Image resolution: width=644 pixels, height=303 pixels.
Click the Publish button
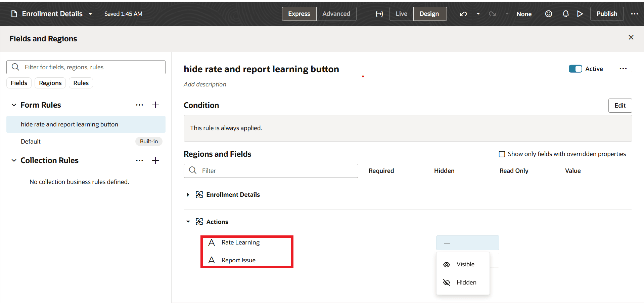[x=607, y=14]
